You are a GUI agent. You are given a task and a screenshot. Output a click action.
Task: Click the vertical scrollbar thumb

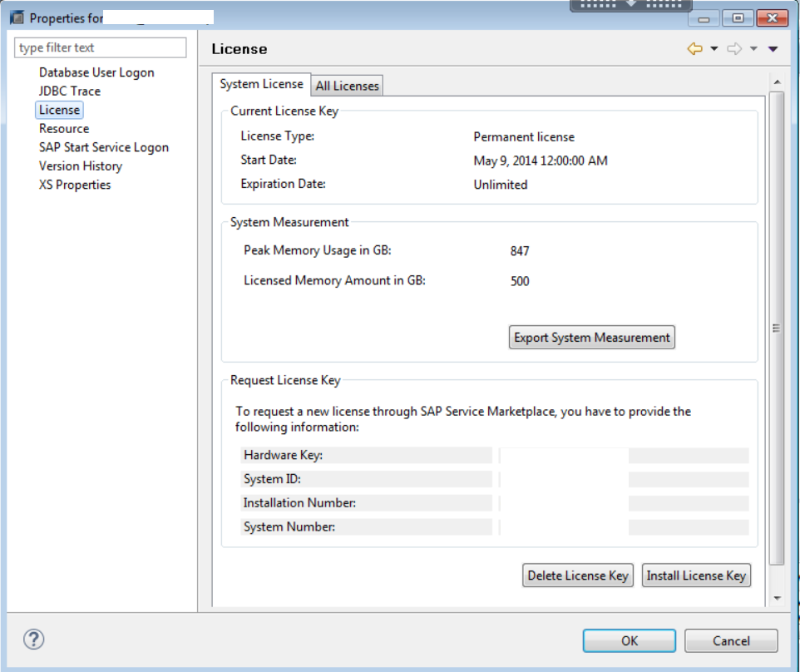click(x=777, y=328)
